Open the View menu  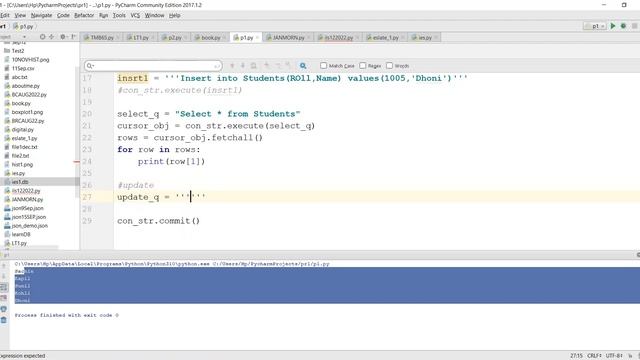click(x=20, y=15)
